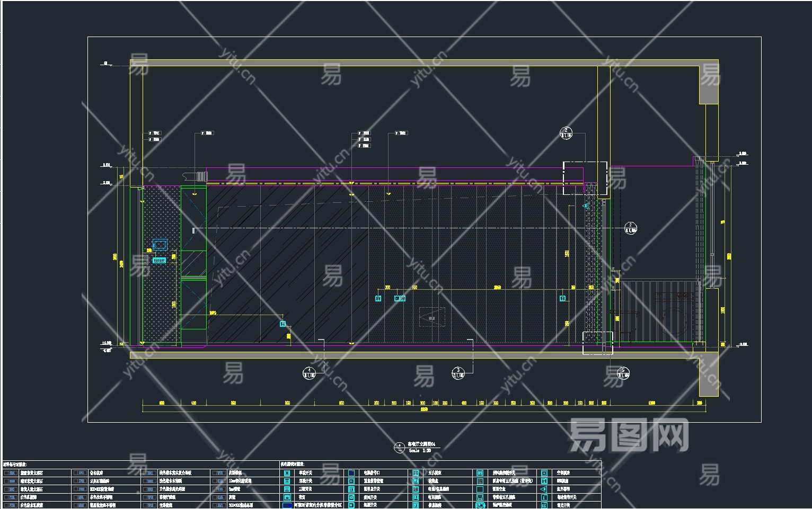812x509 pixels.
Task: Pick the 三联开关 legend symbol
Action: pyautogui.click(x=287, y=489)
